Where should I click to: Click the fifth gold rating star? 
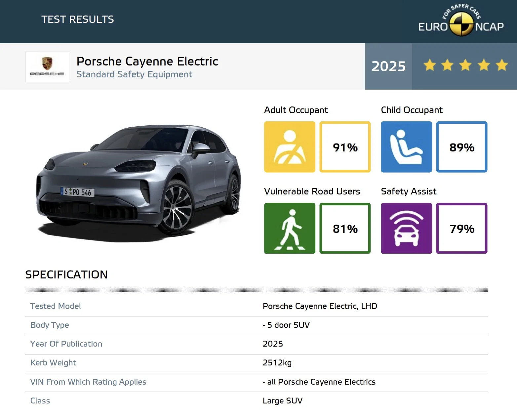click(x=501, y=65)
